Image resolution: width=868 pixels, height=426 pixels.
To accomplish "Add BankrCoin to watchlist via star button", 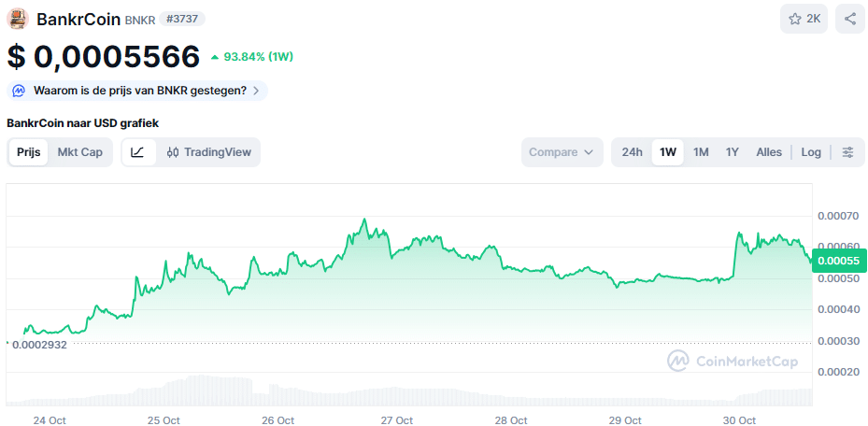I will click(x=804, y=19).
